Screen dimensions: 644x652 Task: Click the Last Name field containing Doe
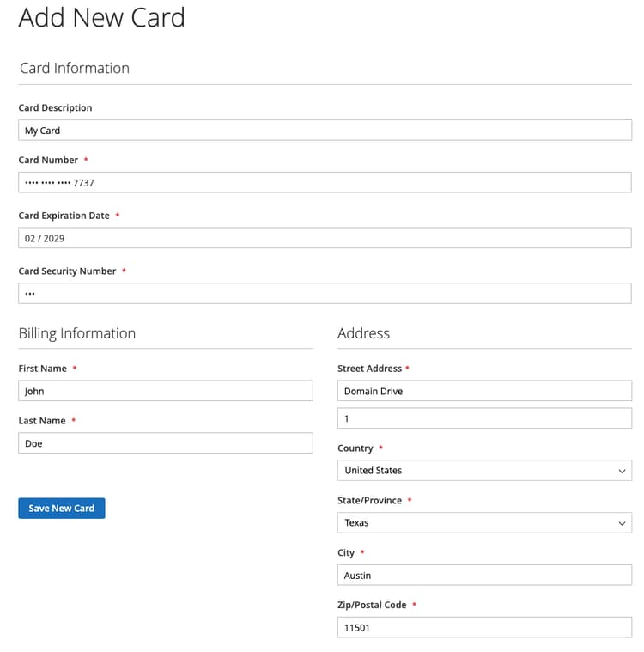pyautogui.click(x=165, y=443)
